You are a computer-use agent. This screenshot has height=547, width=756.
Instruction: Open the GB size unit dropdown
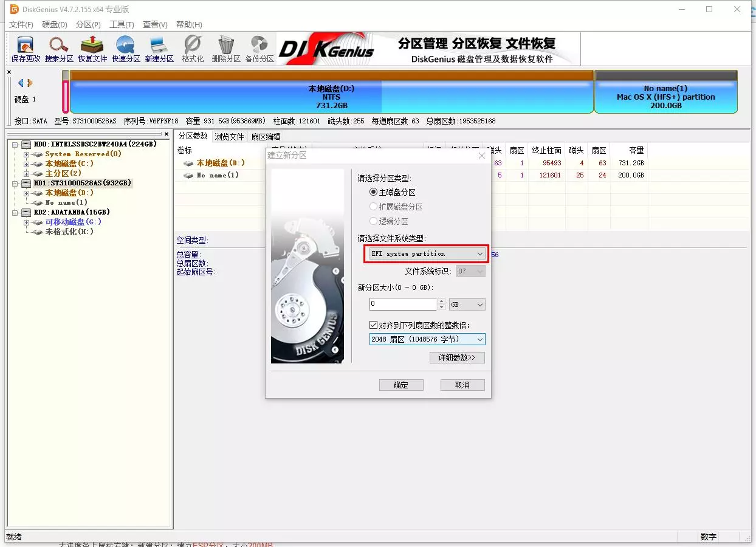pyautogui.click(x=467, y=304)
